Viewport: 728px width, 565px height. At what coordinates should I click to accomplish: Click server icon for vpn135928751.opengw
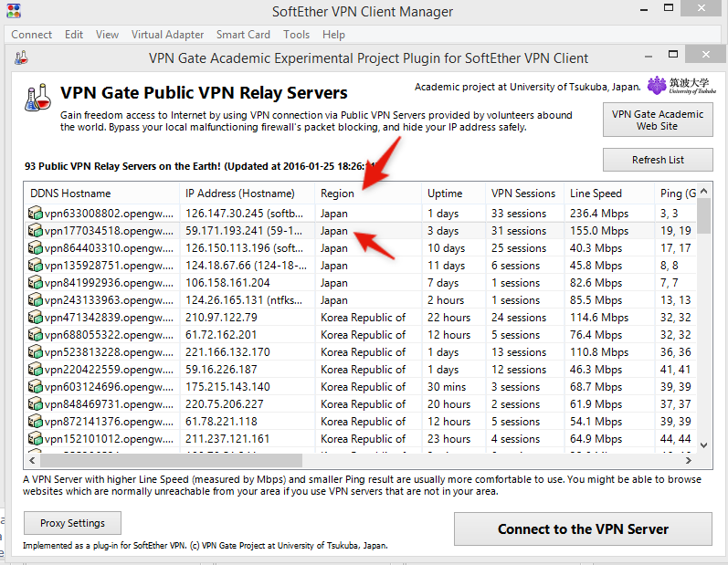[36, 266]
